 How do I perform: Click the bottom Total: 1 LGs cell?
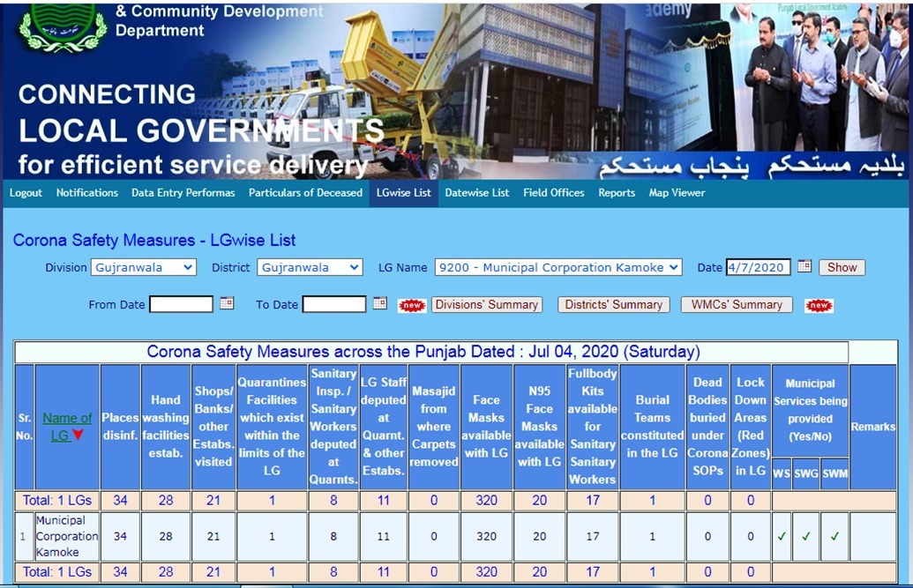[57, 572]
